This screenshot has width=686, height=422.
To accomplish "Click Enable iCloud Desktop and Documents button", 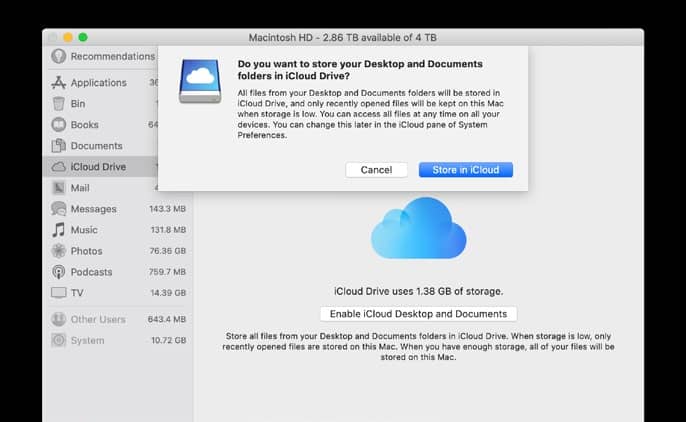I will click(418, 314).
